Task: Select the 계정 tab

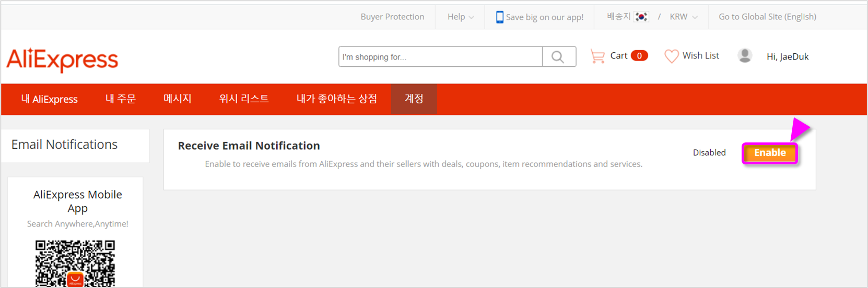Action: click(x=414, y=99)
